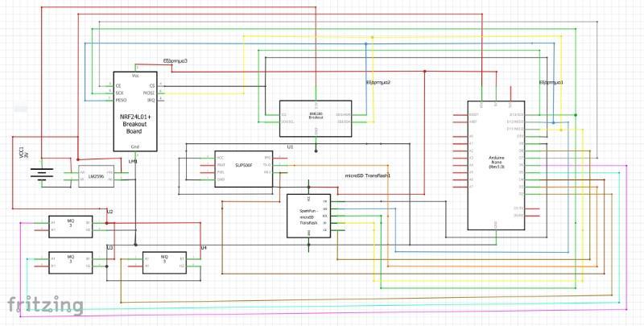
Task: Select the MQ-3 sensor labeled U4
Action: point(164,262)
